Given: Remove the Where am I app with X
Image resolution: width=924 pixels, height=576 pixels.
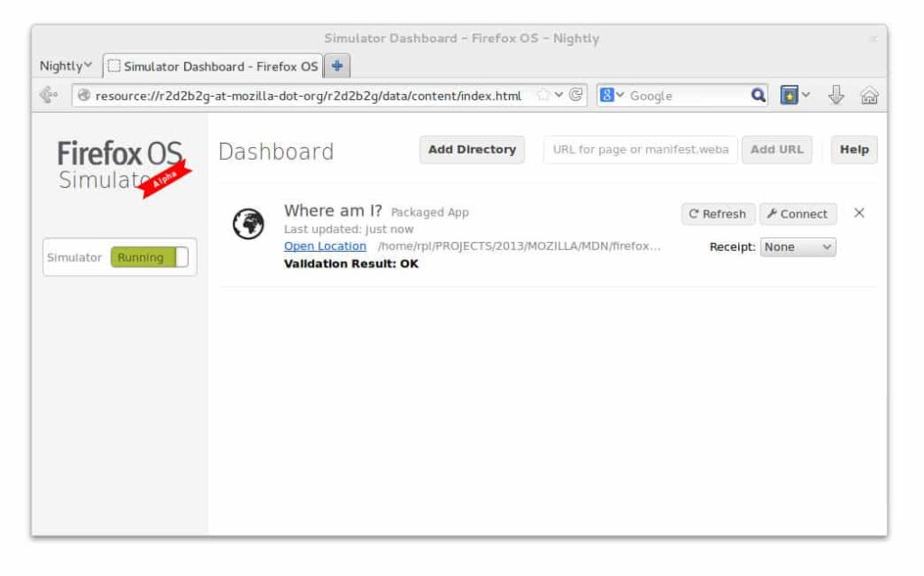Looking at the screenshot, I should pyautogui.click(x=859, y=213).
